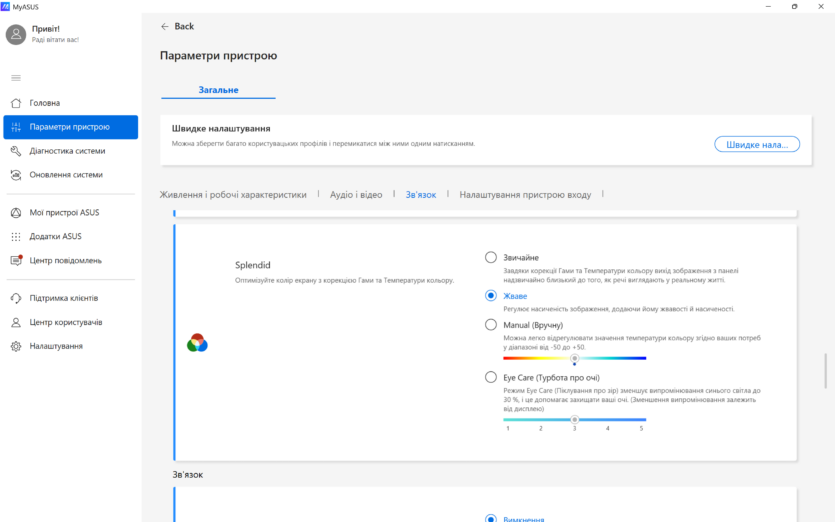The height and width of the screenshot is (522, 835).
Task: Click the back arrow icon
Action: click(165, 26)
